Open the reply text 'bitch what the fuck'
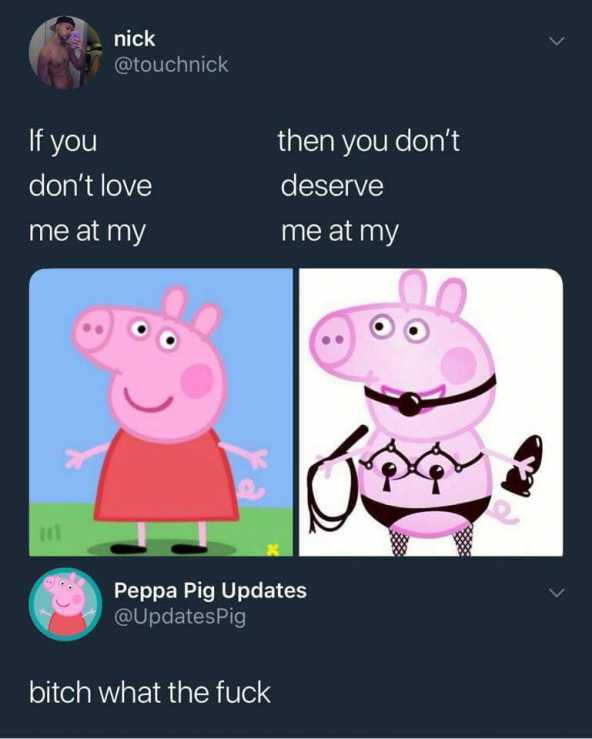 tap(150, 692)
